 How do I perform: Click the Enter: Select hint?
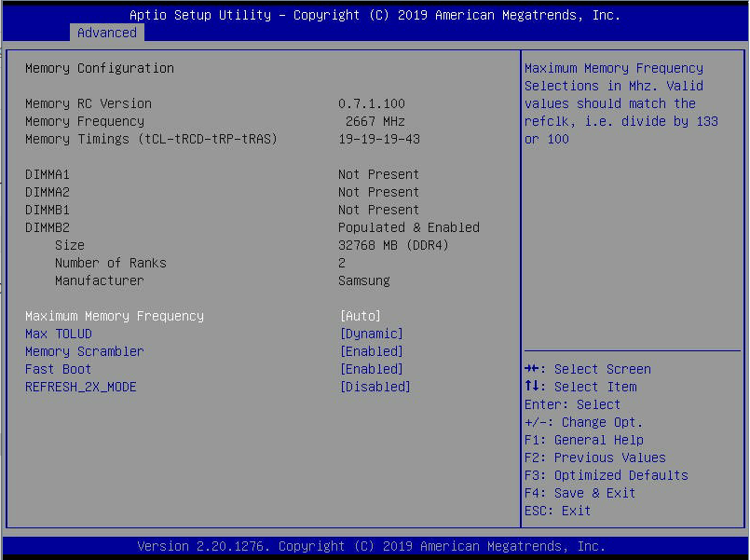point(573,404)
